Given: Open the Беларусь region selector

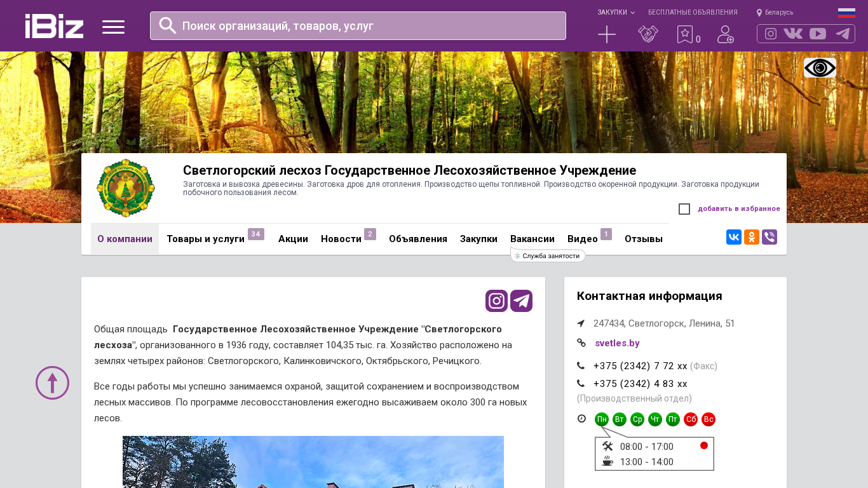Looking at the screenshot, I should tap(775, 12).
